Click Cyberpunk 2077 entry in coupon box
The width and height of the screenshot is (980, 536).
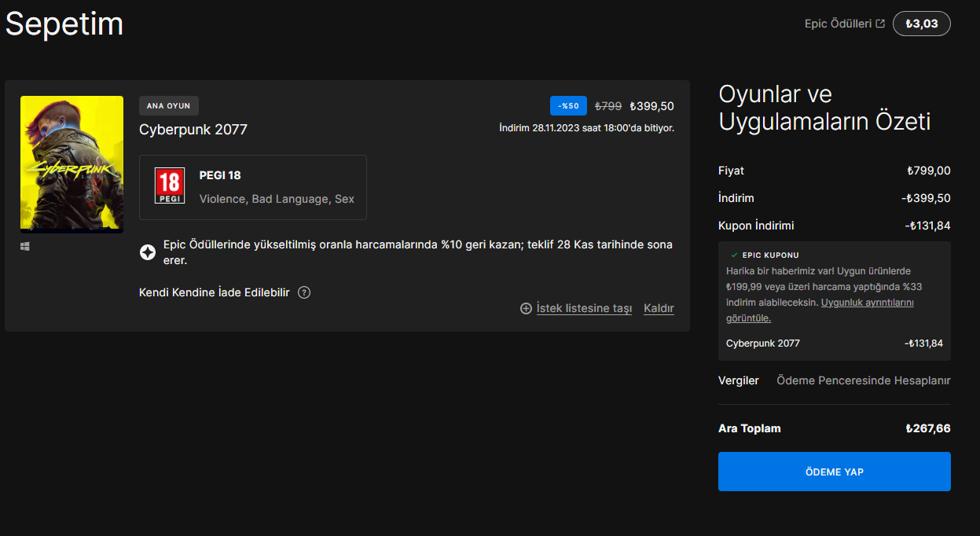point(763,343)
